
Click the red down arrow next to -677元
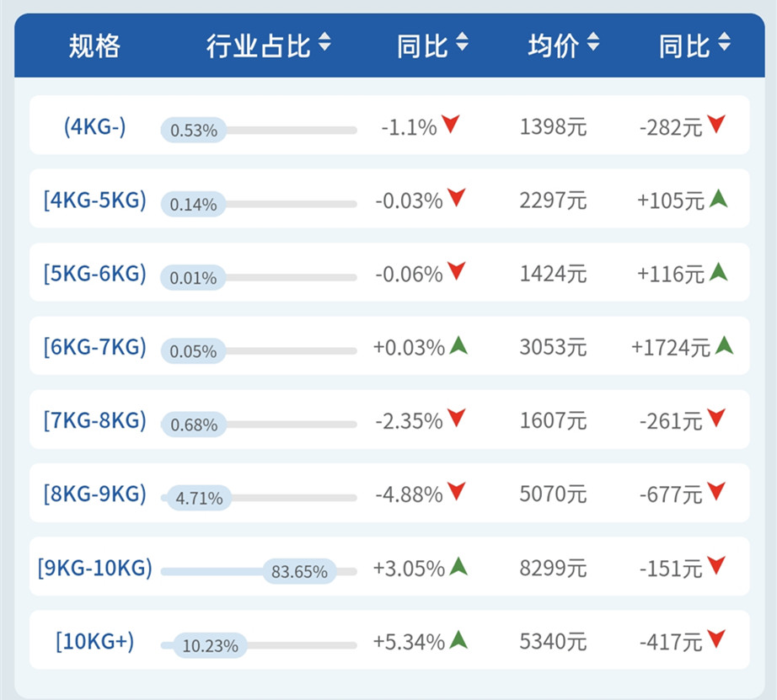click(x=715, y=492)
